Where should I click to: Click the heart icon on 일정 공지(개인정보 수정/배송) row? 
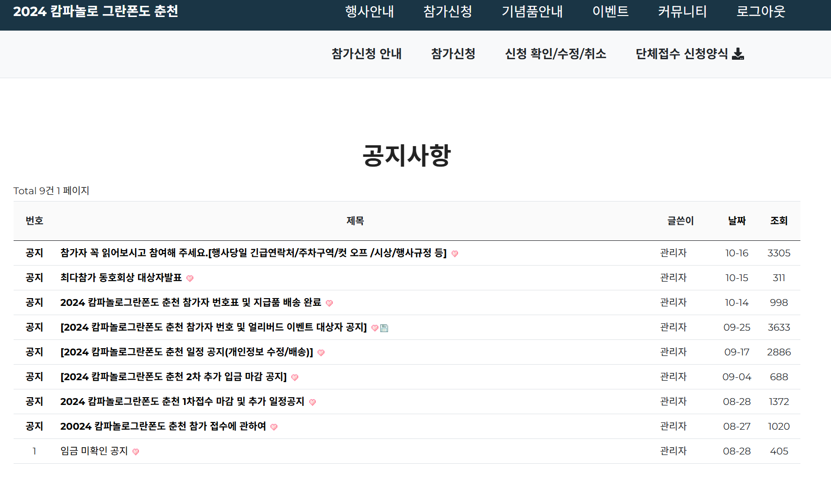[321, 353]
